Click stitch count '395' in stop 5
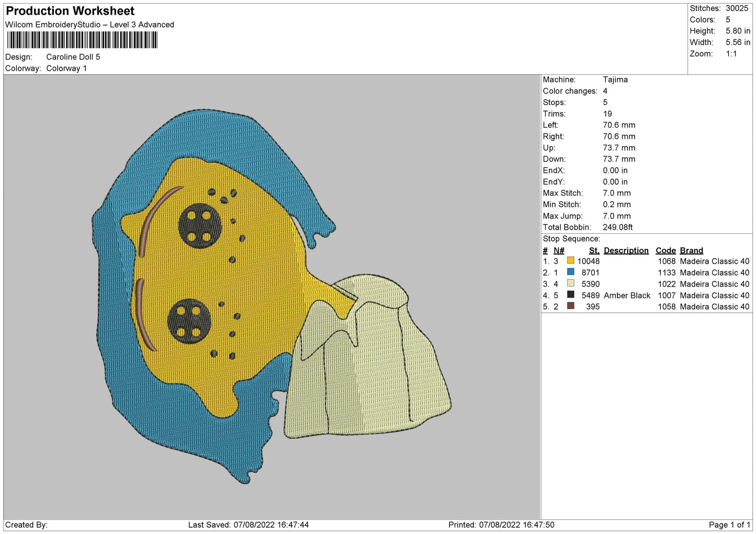Screen dimensions: 756x534 (x=593, y=307)
